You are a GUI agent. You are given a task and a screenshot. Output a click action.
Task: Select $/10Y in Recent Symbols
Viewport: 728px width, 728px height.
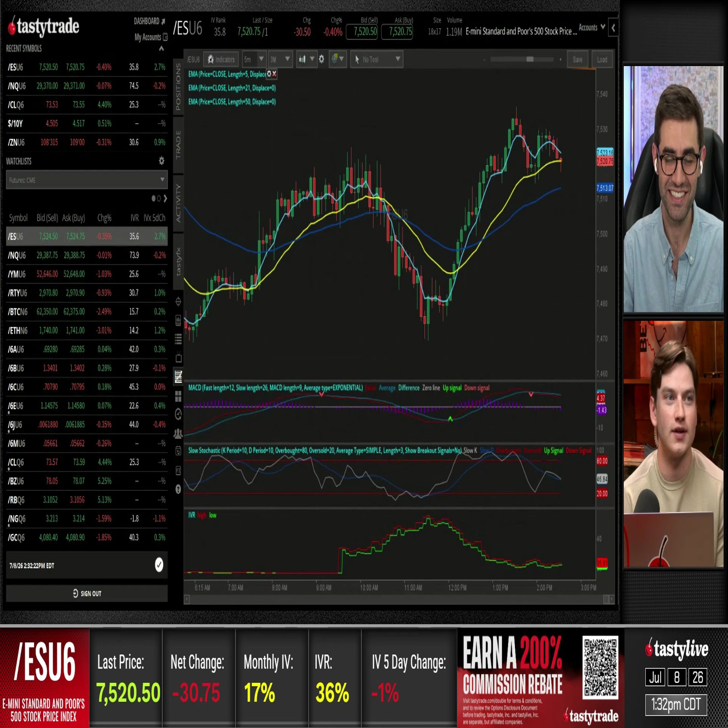tap(87, 124)
